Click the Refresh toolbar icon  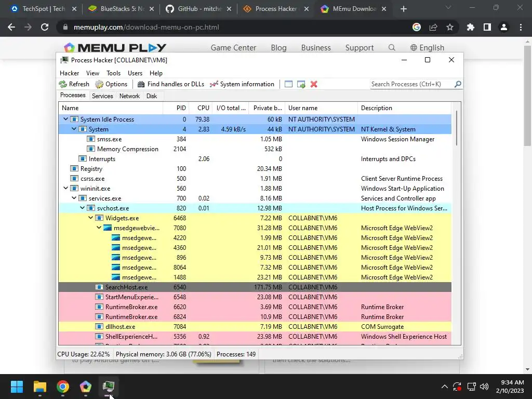(63, 84)
